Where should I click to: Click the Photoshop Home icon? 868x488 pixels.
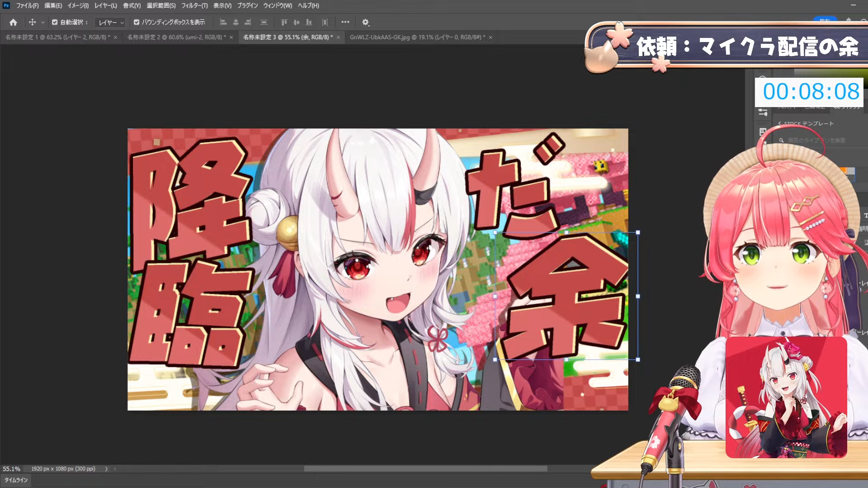pos(13,22)
